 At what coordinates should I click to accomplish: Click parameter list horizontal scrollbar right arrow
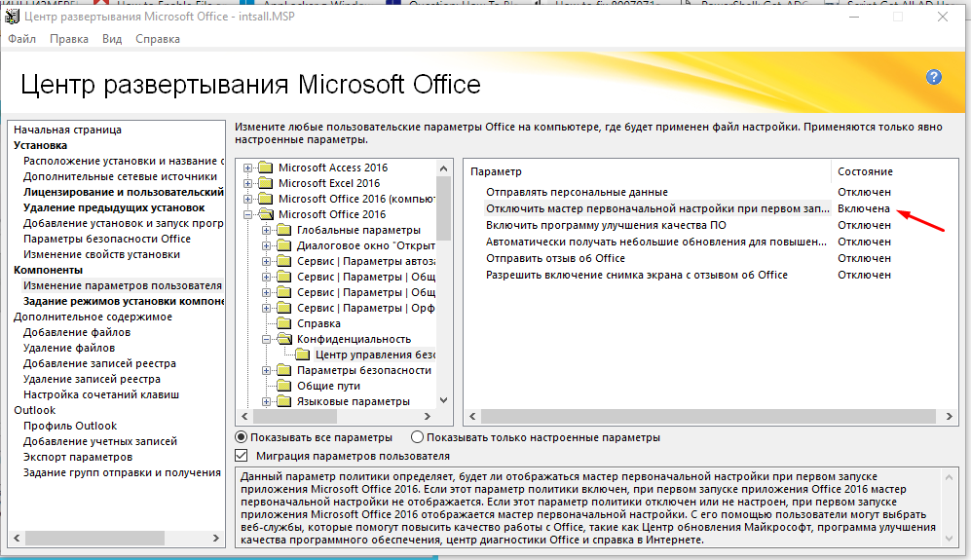click(949, 416)
